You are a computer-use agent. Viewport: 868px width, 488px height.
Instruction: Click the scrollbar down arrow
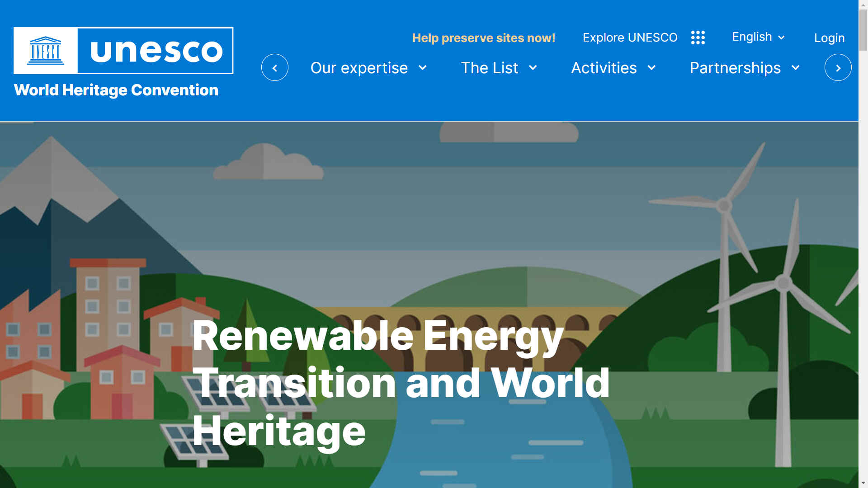tap(863, 483)
